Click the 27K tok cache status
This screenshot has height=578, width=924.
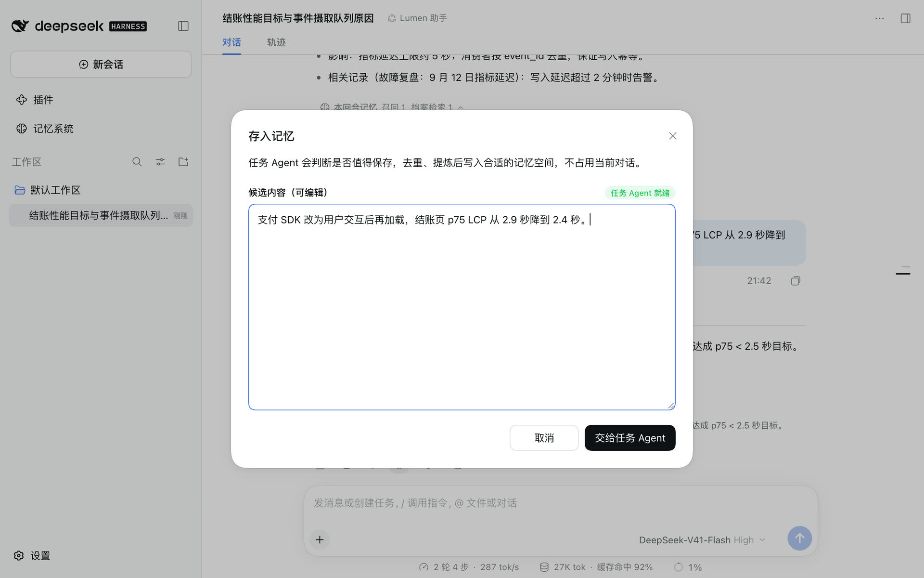(596, 567)
